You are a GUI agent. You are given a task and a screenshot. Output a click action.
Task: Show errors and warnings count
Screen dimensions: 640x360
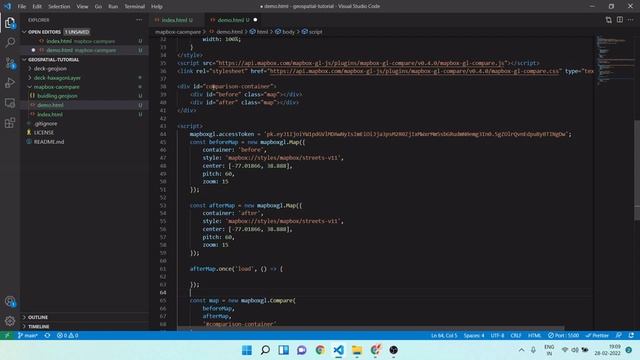pos(67,336)
